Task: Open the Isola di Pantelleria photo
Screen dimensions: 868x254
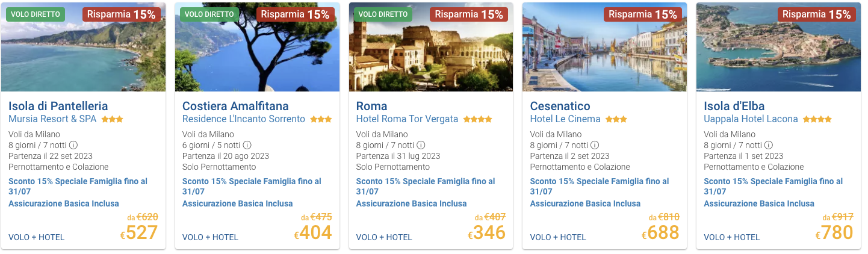Action: pyautogui.click(x=83, y=47)
